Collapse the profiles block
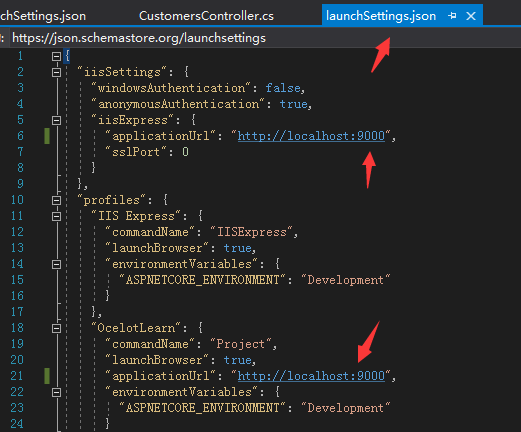The width and height of the screenshot is (521, 432). (x=56, y=200)
